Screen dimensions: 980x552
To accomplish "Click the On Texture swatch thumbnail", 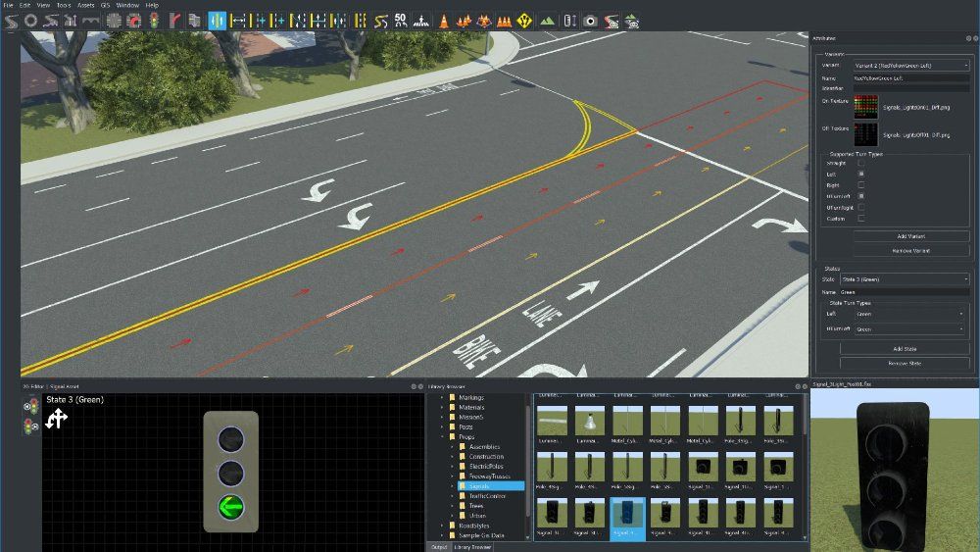I will click(x=865, y=107).
